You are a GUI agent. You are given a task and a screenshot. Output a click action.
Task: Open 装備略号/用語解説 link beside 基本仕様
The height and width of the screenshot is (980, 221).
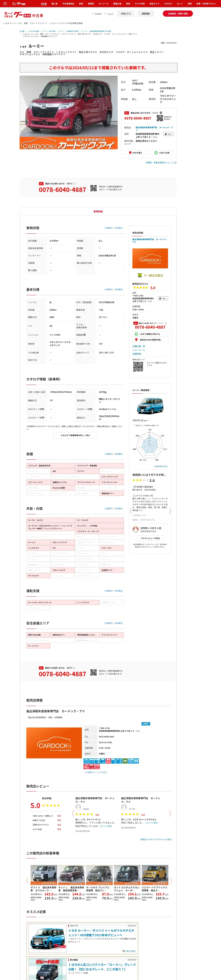point(114,290)
